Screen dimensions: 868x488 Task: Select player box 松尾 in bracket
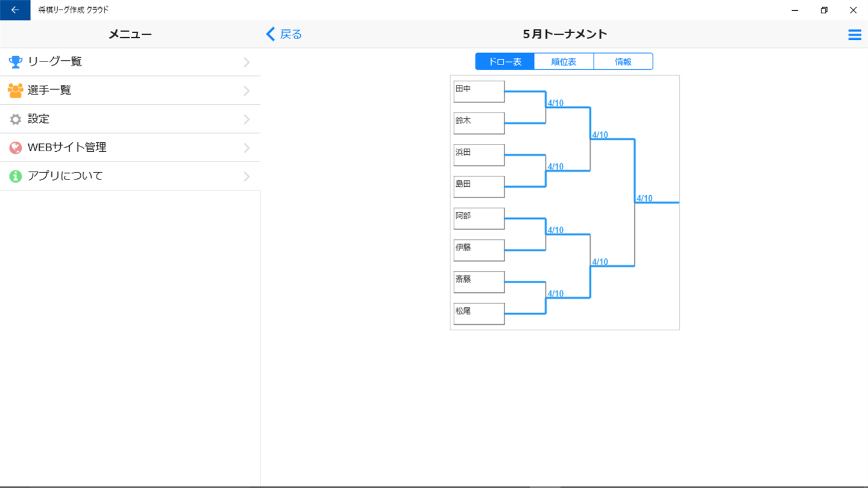pos(479,314)
